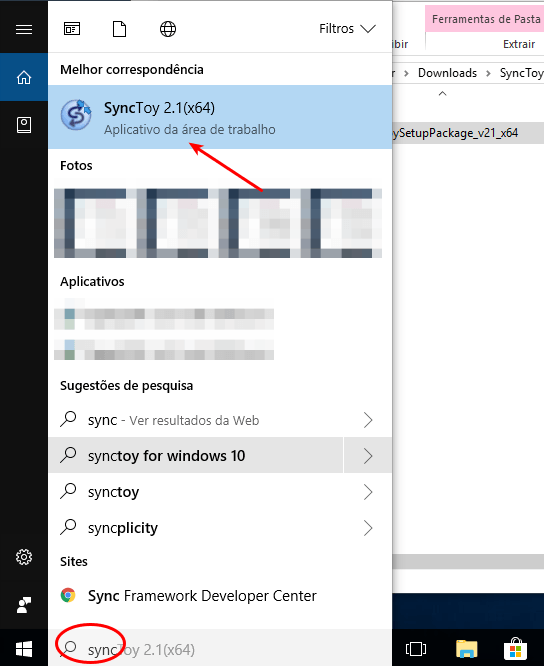Open the Windows Start button

pyautogui.click(x=24, y=649)
